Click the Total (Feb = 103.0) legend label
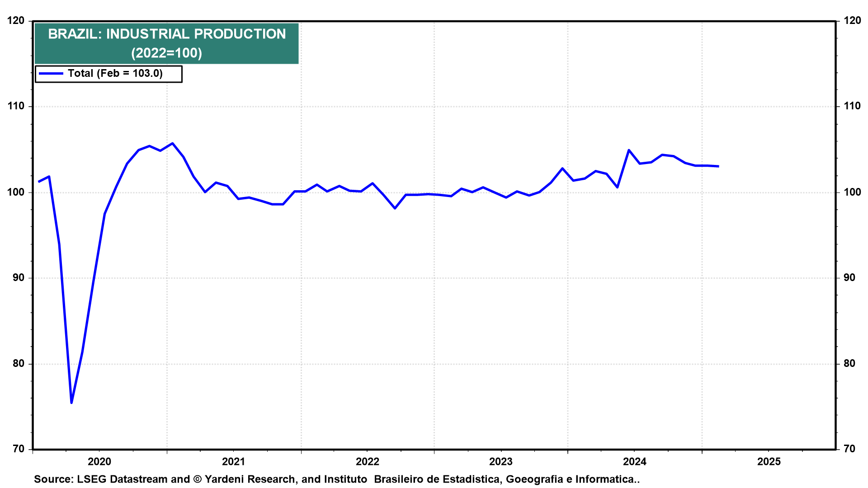 pos(115,74)
